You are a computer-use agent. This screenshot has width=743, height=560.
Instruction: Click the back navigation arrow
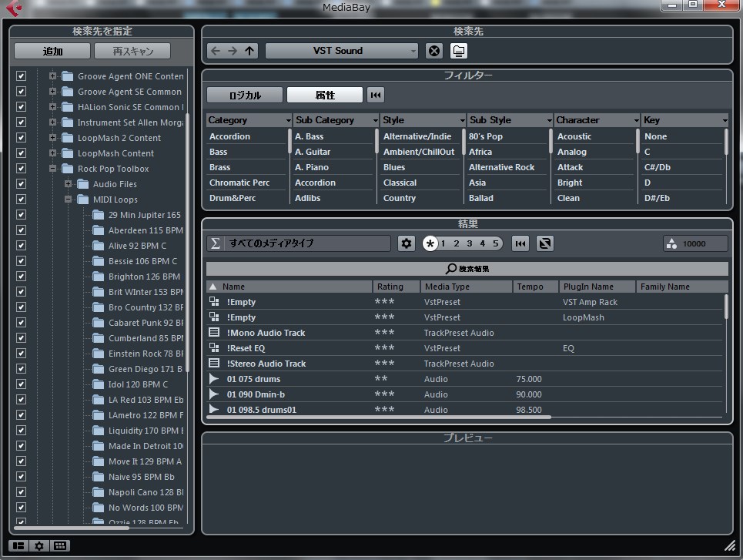click(216, 51)
